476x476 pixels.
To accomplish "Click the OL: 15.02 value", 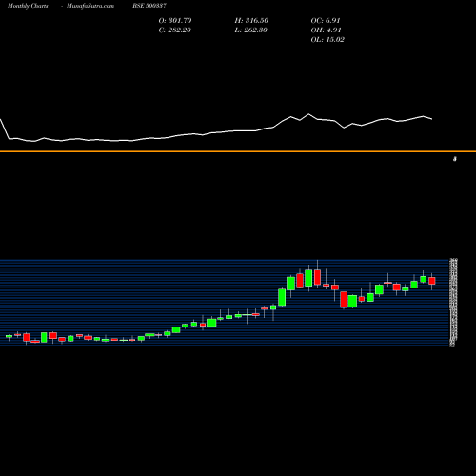I will 327,40.
